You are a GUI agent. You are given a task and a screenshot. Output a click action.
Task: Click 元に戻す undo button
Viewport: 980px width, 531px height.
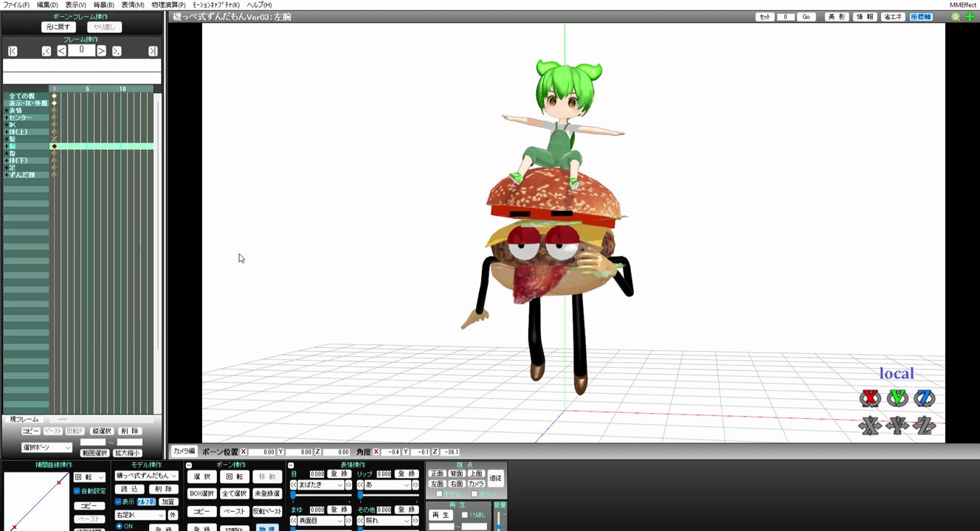coord(58,27)
